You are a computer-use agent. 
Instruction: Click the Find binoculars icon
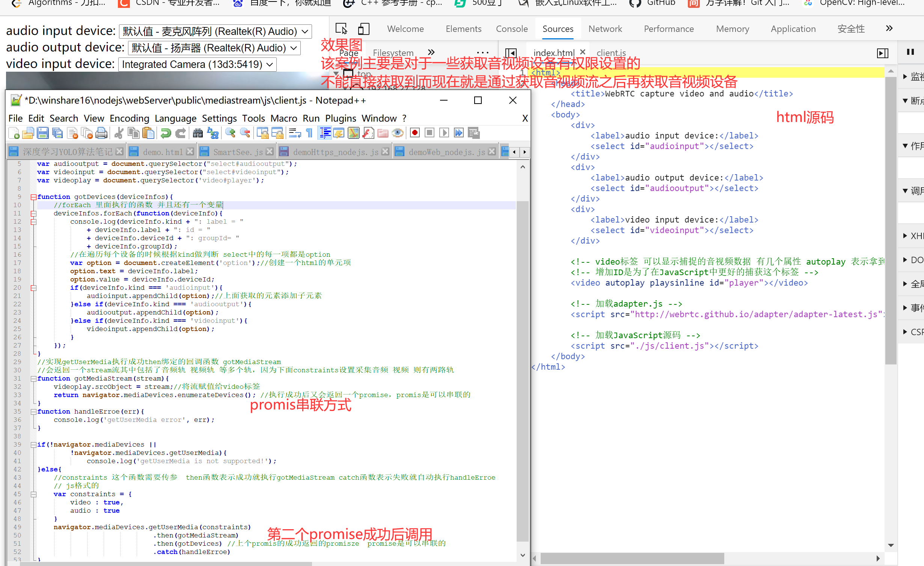pyautogui.click(x=198, y=133)
